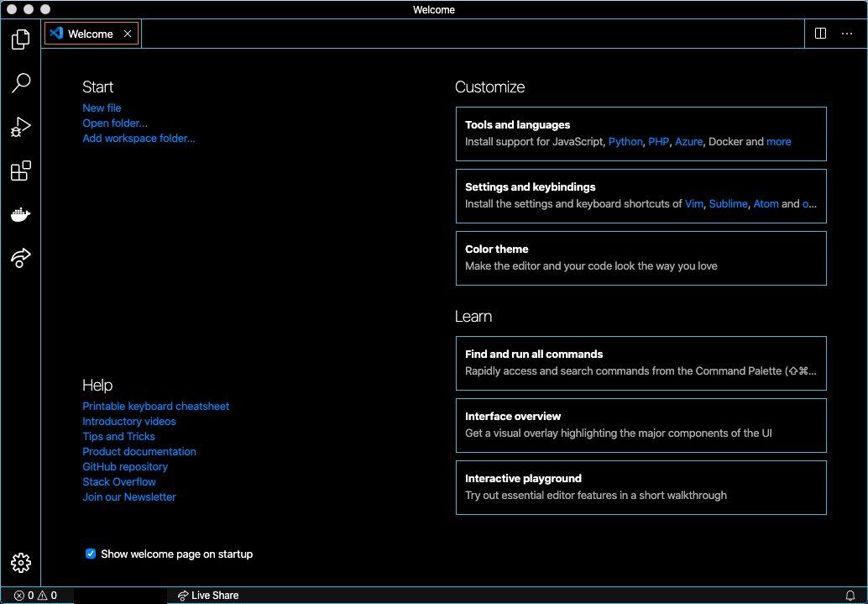Open the Tips and Tricks link

pos(118,436)
